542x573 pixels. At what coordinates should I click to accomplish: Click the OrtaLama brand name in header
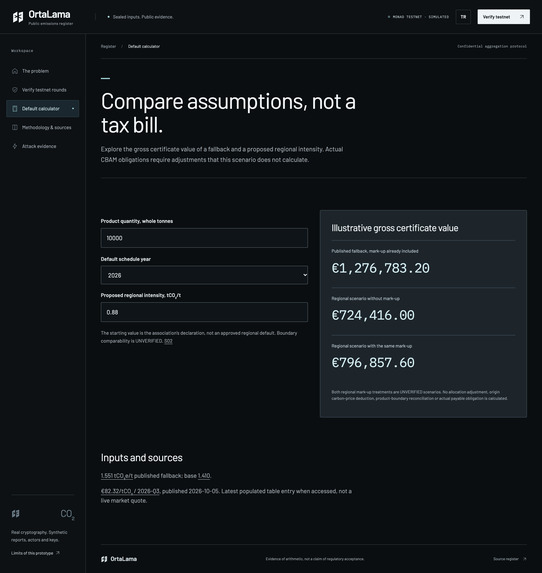(49, 15)
